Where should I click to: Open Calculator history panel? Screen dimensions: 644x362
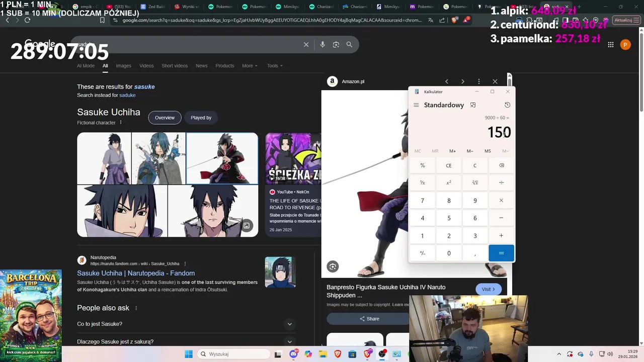pos(507,105)
